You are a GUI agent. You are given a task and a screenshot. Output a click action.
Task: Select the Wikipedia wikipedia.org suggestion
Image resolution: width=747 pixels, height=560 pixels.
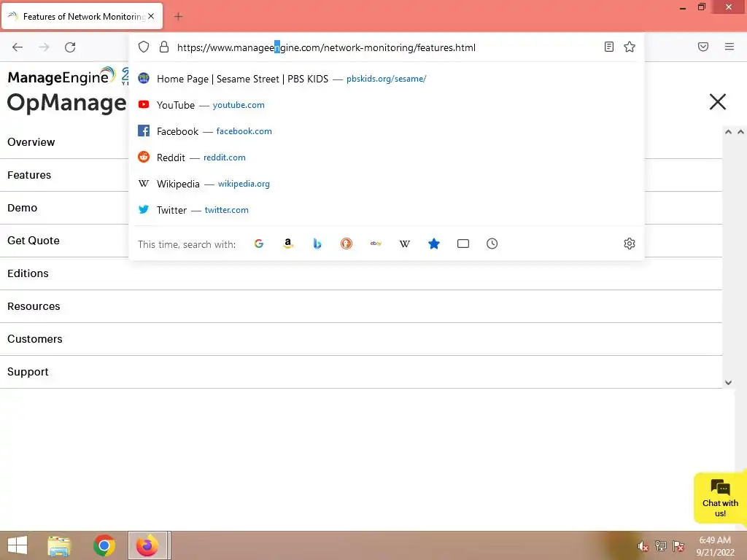(387, 183)
